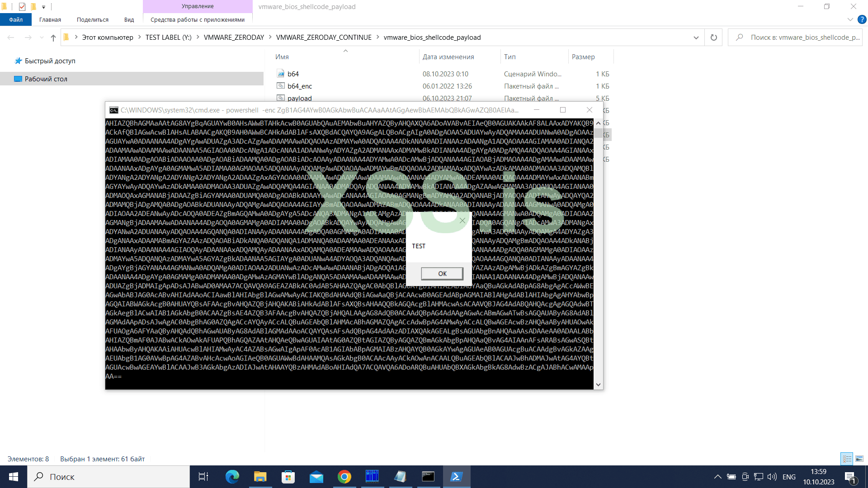Open the Файл menu
The width and height of the screenshot is (868, 488).
coord(15,19)
